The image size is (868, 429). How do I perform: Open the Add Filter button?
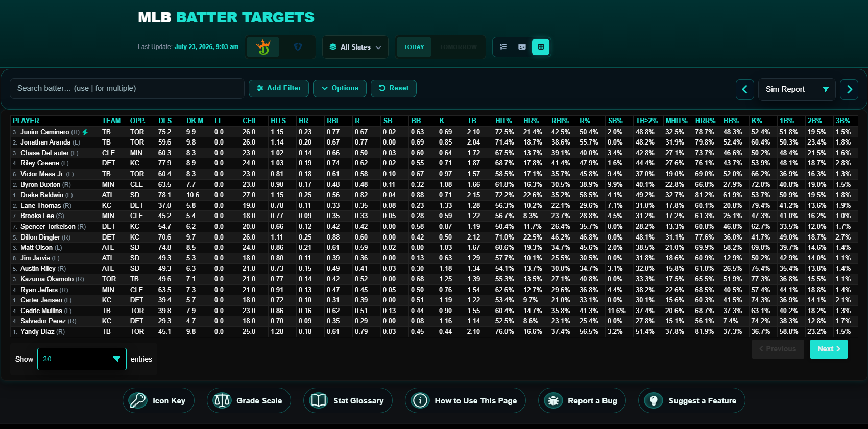279,88
